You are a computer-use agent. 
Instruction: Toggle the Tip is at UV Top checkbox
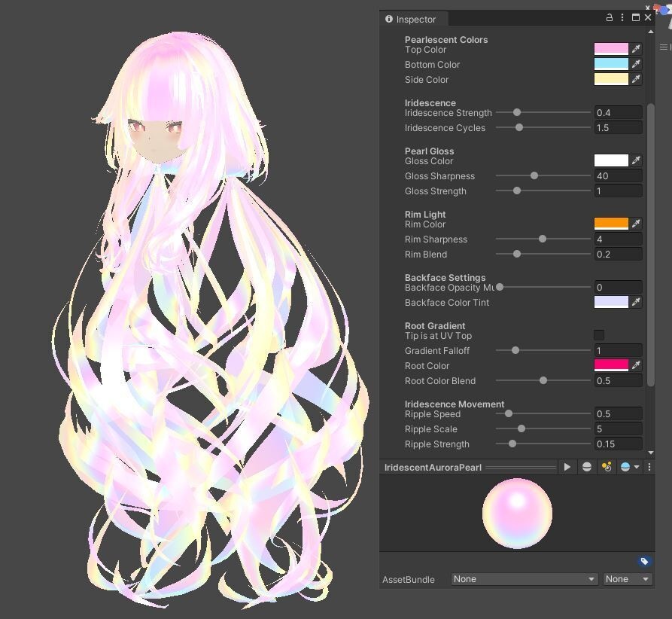tap(599, 335)
